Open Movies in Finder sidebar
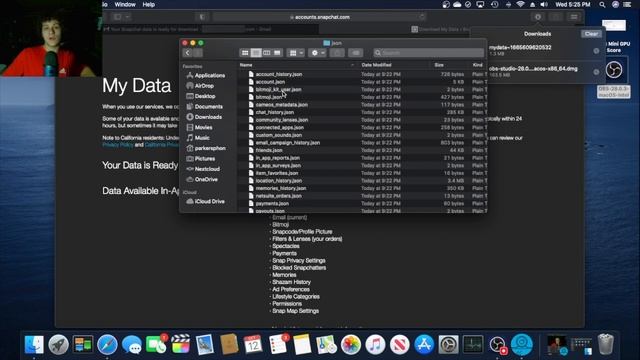Image resolution: width=640 pixels, height=360 pixels. [x=200, y=127]
